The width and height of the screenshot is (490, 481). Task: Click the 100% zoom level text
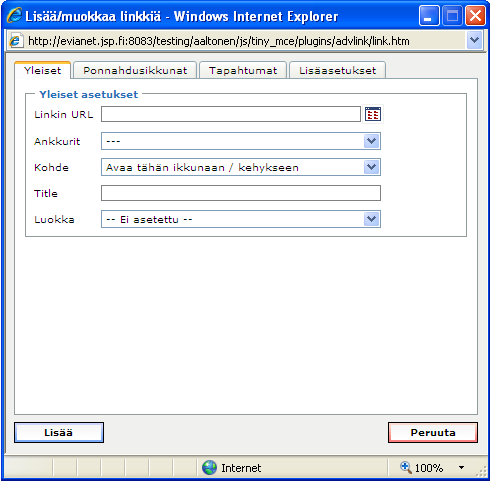pyautogui.click(x=429, y=468)
